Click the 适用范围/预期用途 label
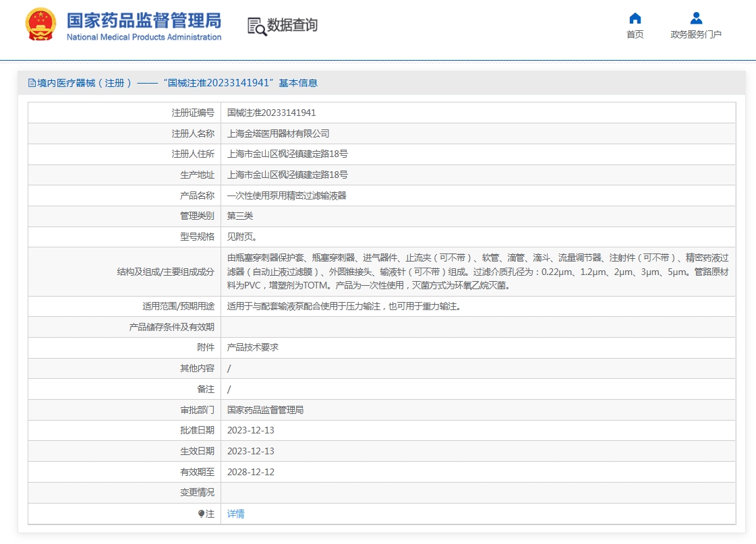 179,307
